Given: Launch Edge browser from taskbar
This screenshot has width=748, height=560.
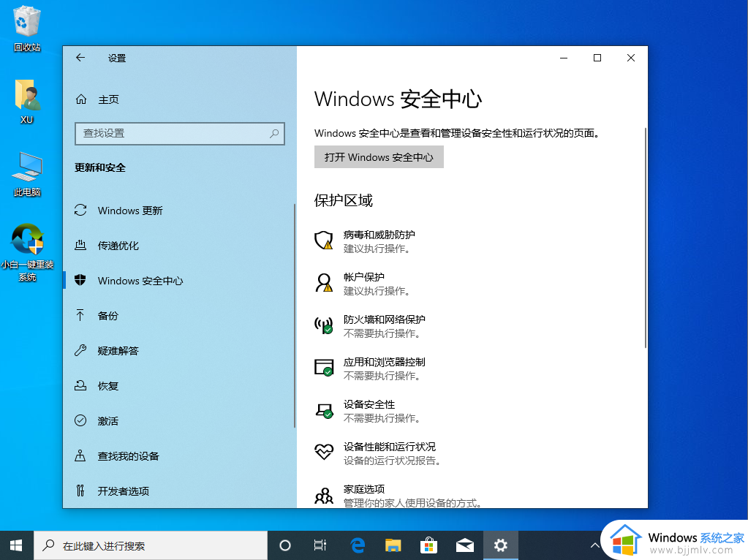Looking at the screenshot, I should point(358,545).
